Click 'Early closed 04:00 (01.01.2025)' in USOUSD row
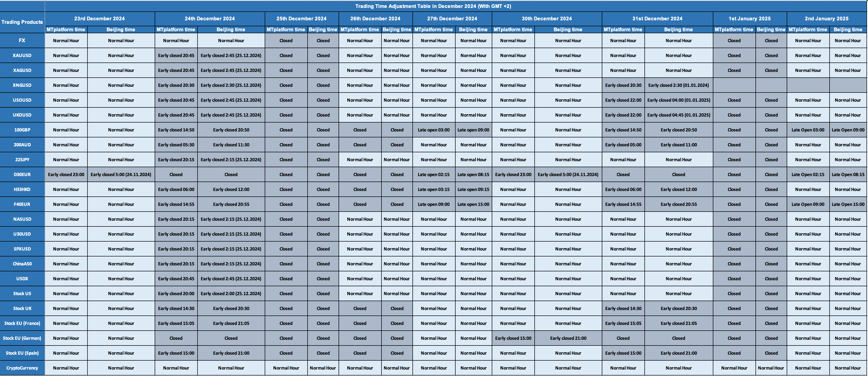The height and width of the screenshot is (376, 868). pos(679,100)
